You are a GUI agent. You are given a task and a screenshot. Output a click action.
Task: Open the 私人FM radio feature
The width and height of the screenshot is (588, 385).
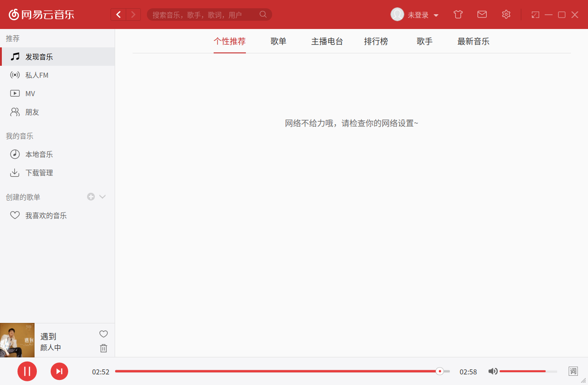[37, 75]
